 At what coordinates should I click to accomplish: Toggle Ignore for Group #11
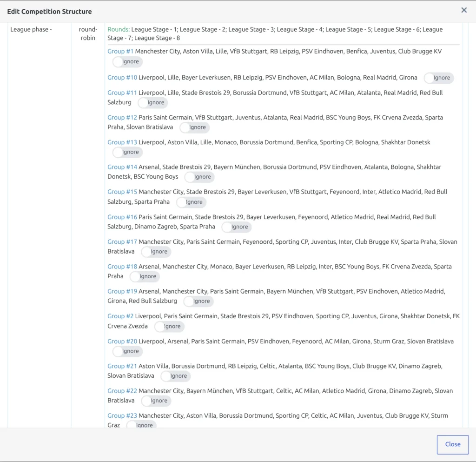[x=152, y=103]
